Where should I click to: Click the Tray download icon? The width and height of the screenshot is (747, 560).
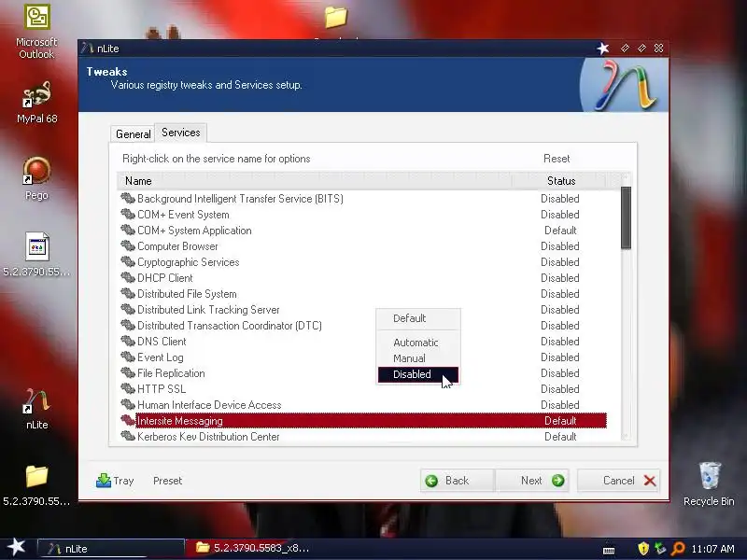click(x=103, y=480)
